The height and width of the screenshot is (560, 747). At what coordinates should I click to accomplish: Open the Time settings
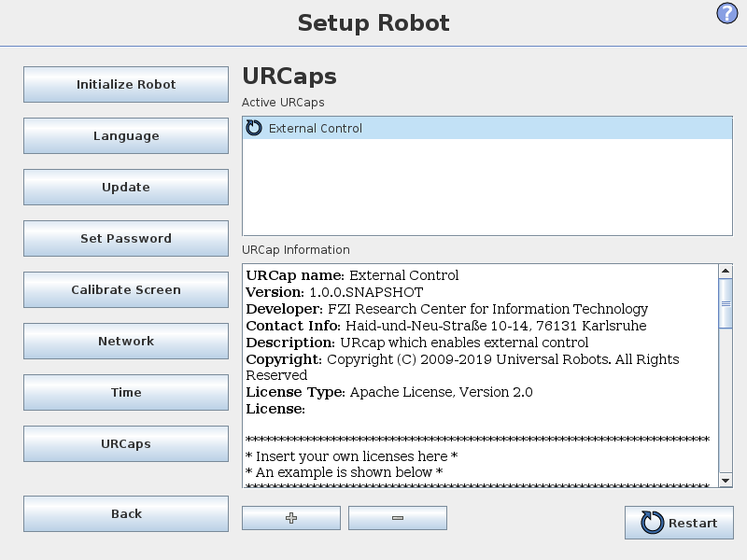pyautogui.click(x=125, y=392)
